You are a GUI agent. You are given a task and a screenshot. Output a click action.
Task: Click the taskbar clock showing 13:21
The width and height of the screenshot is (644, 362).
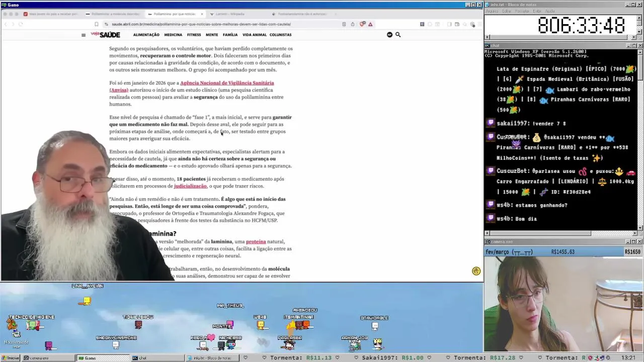click(x=628, y=357)
